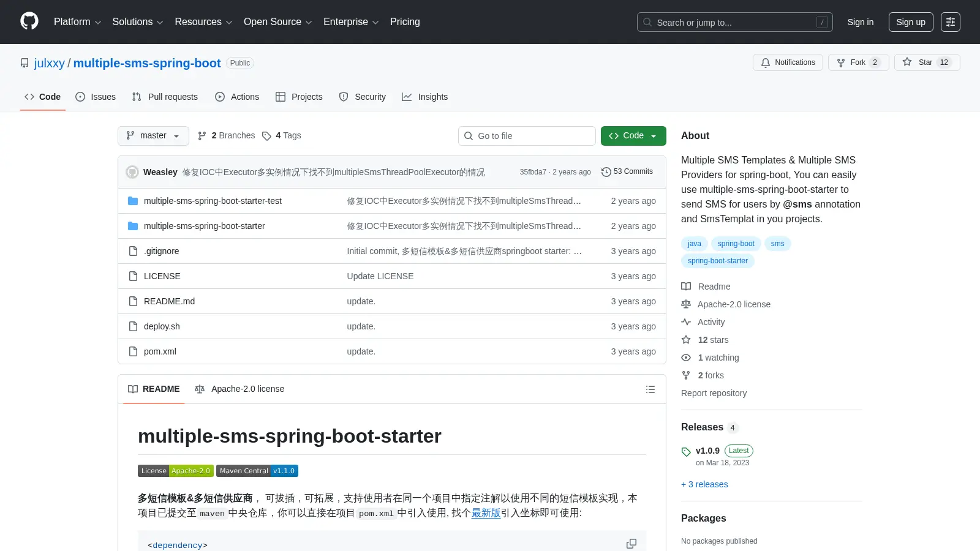Click the Sign in link
The height and width of the screenshot is (551, 980).
(x=861, y=22)
